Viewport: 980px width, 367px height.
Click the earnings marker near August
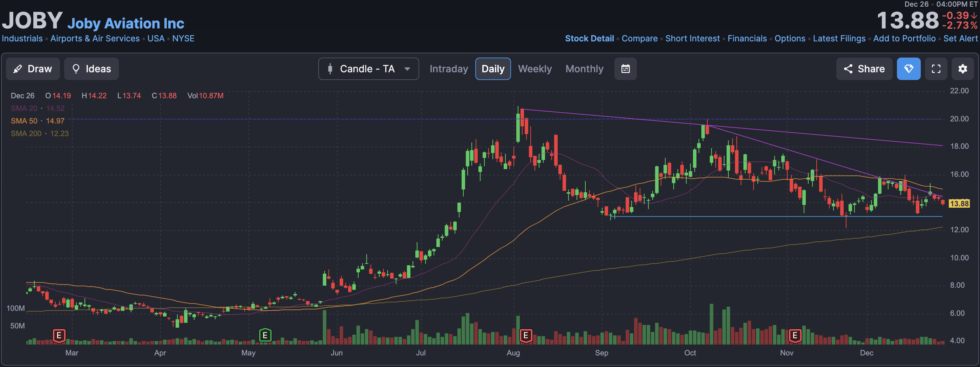point(526,336)
